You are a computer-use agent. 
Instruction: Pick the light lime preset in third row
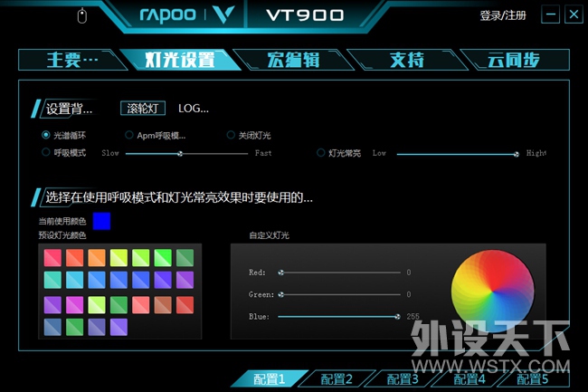point(97,305)
